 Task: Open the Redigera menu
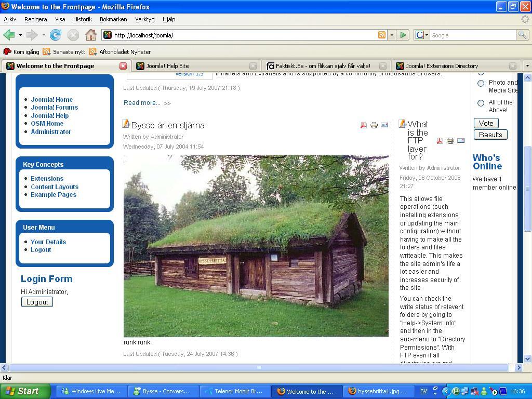(36, 19)
